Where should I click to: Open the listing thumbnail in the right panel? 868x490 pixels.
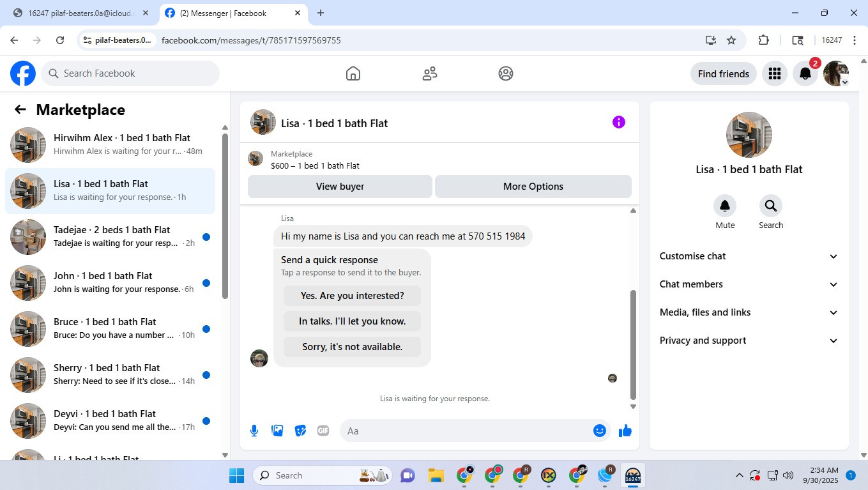click(x=749, y=135)
